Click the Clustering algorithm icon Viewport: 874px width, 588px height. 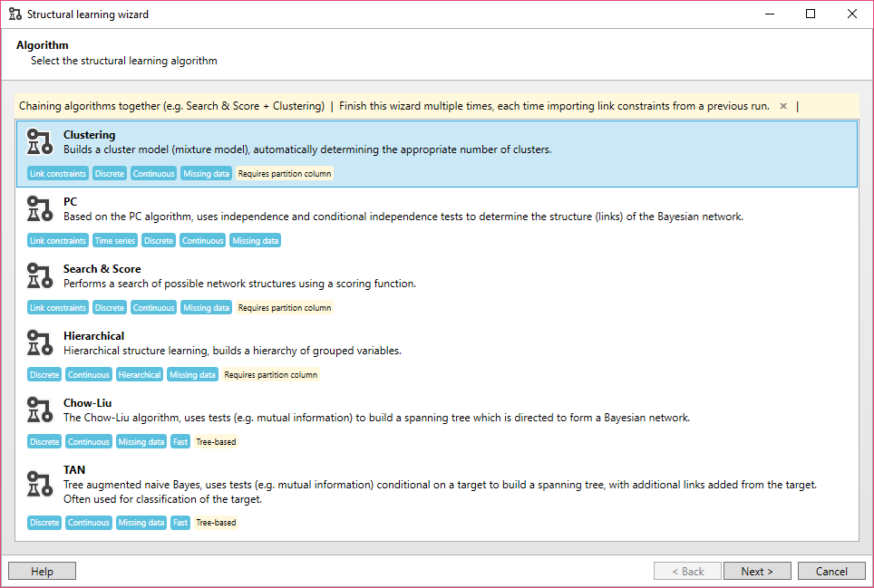[38, 142]
